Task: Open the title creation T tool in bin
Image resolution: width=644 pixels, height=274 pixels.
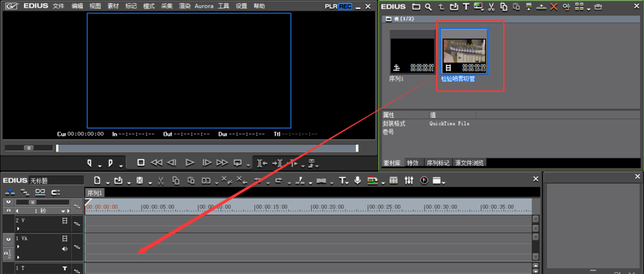Action: point(466,6)
